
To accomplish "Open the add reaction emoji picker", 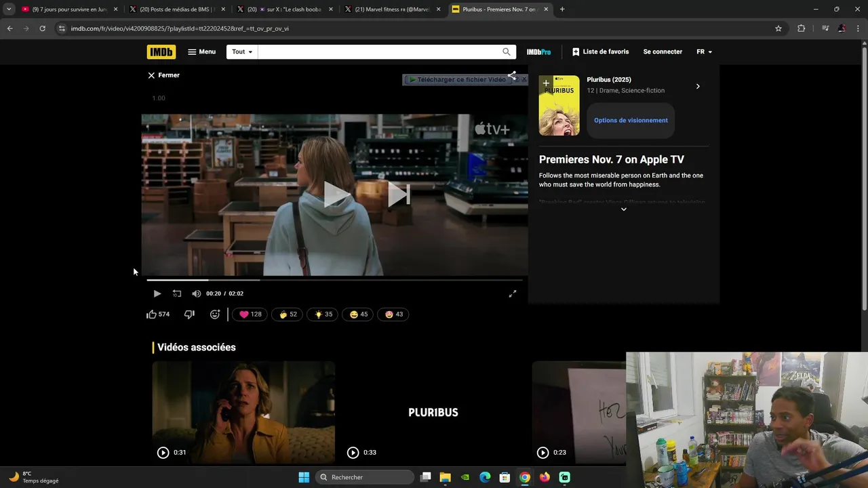I will click(215, 314).
